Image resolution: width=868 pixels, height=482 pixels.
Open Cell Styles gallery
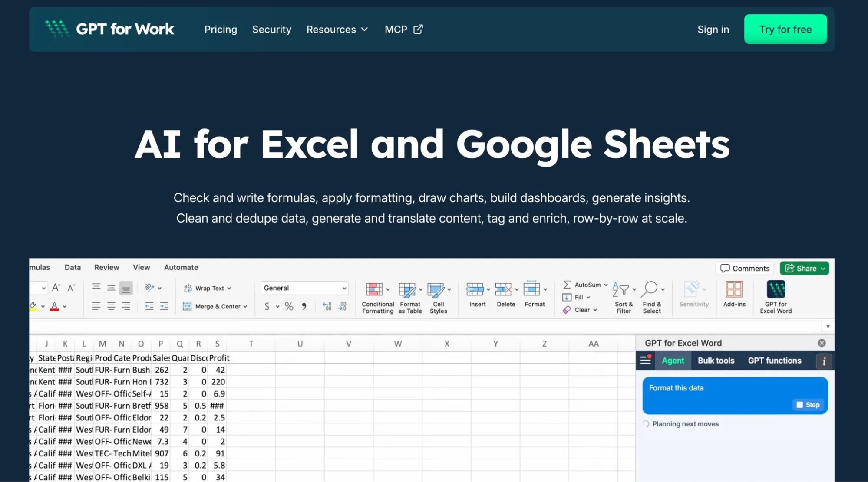click(439, 297)
